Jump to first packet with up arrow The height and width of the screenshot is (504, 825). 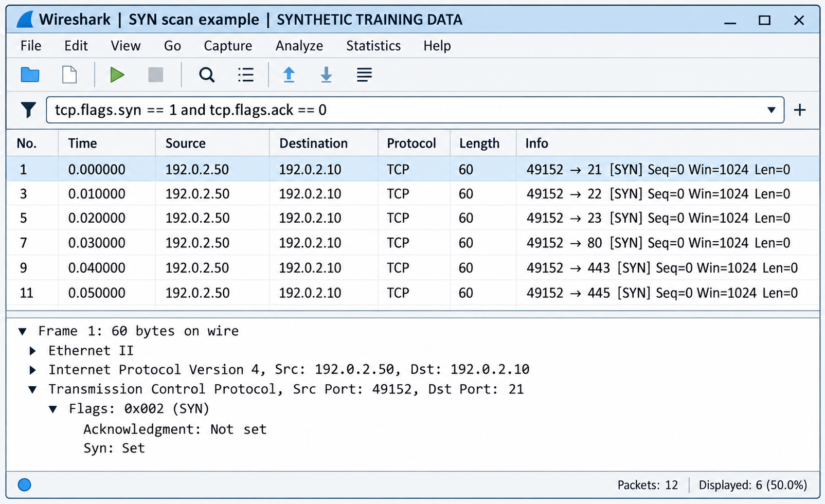point(289,75)
